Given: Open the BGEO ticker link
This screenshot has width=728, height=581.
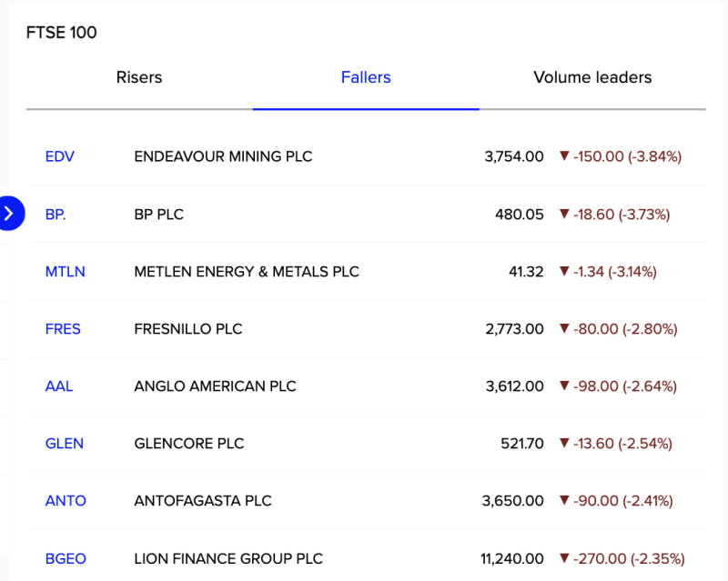Looking at the screenshot, I should [x=66, y=559].
